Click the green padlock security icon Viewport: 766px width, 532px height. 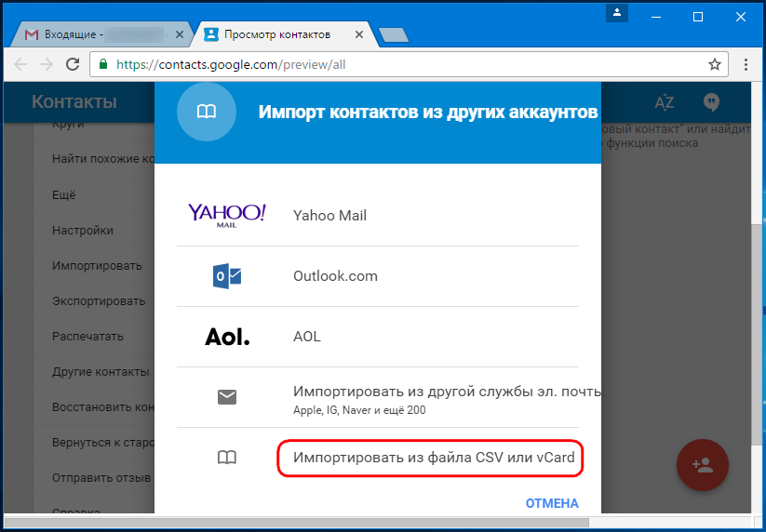click(103, 64)
